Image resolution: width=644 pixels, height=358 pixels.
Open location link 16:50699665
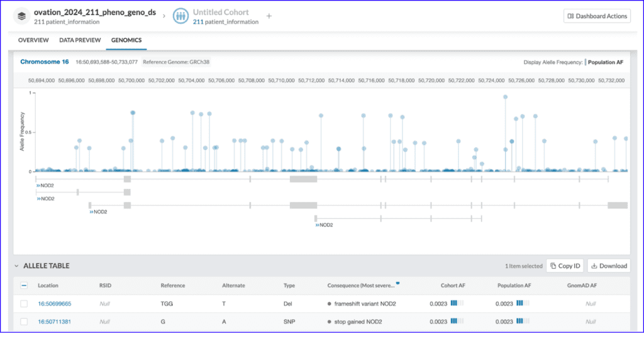54,304
